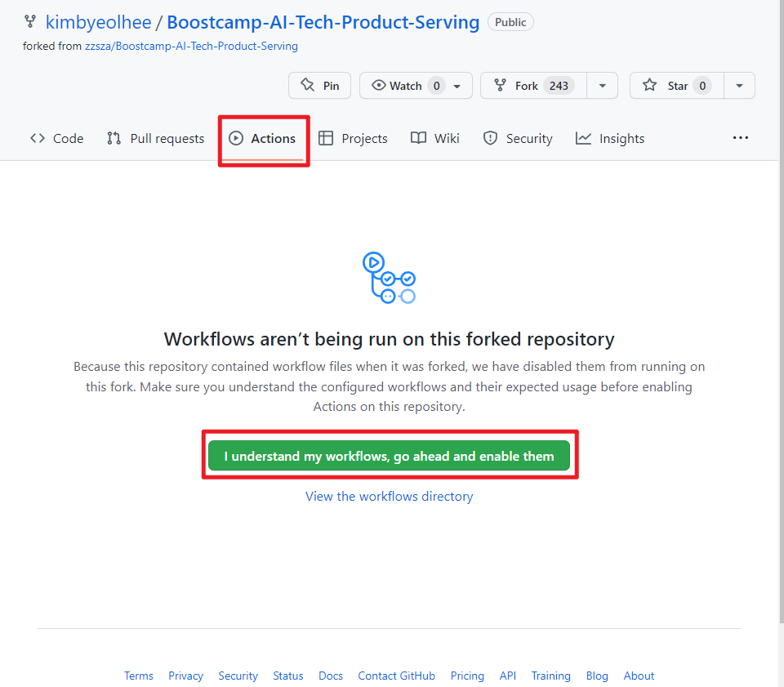This screenshot has height=687, width=784.
Task: Click the Public visibility badge
Action: [x=510, y=22]
